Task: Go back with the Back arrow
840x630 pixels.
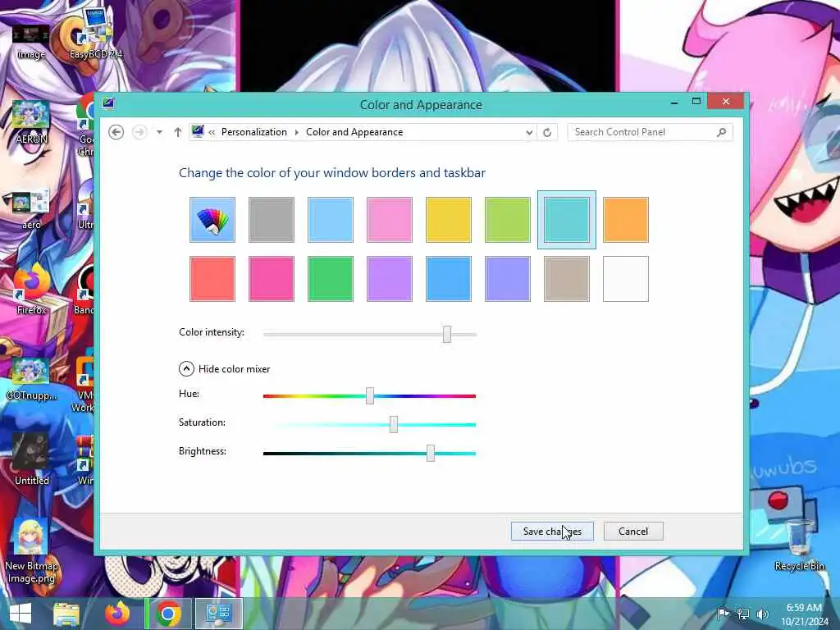Action: point(116,132)
